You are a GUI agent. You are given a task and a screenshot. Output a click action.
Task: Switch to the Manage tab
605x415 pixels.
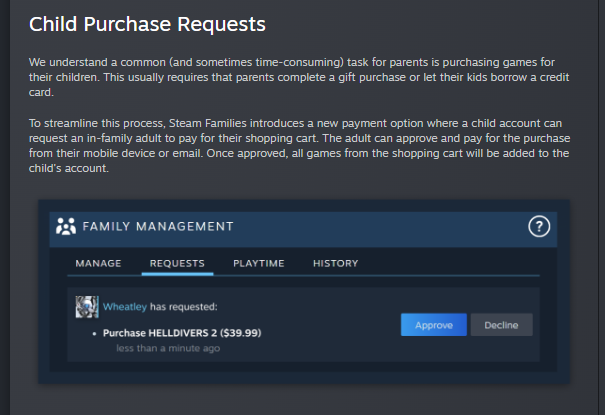pos(98,263)
